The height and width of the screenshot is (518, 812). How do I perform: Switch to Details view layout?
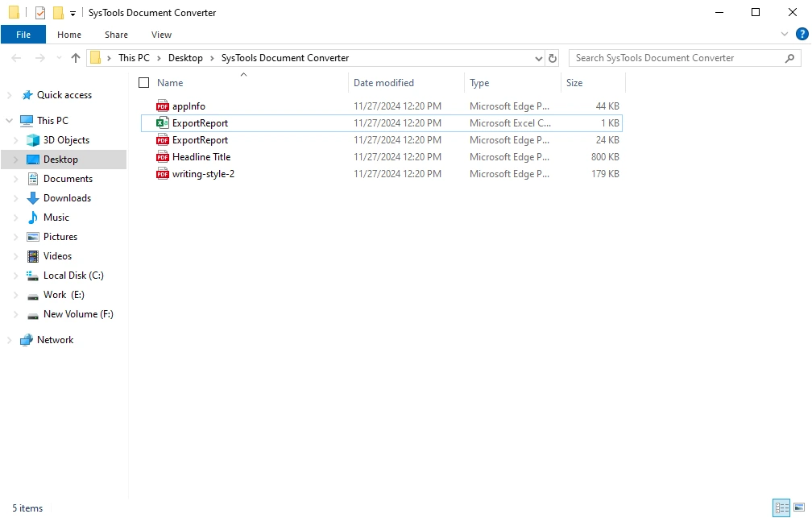(781, 508)
